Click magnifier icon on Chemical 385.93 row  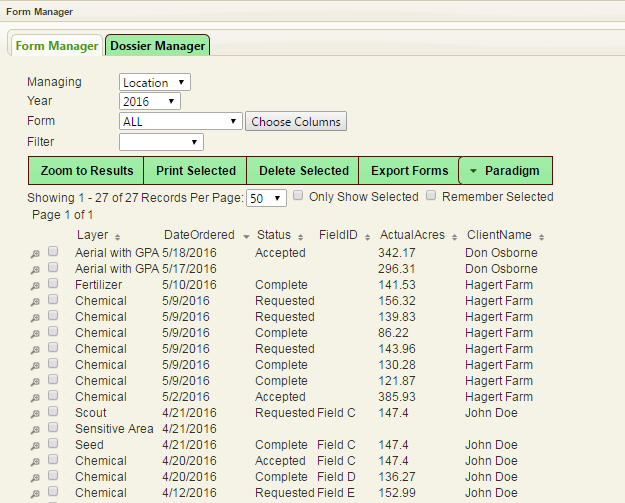(35, 397)
